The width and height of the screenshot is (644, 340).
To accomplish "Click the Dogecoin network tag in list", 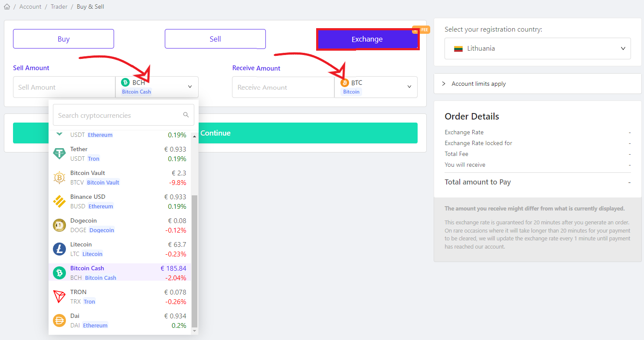I will (102, 230).
